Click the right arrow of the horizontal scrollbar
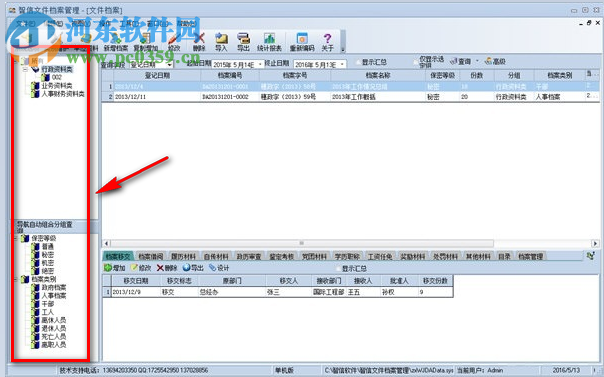 coord(595,243)
